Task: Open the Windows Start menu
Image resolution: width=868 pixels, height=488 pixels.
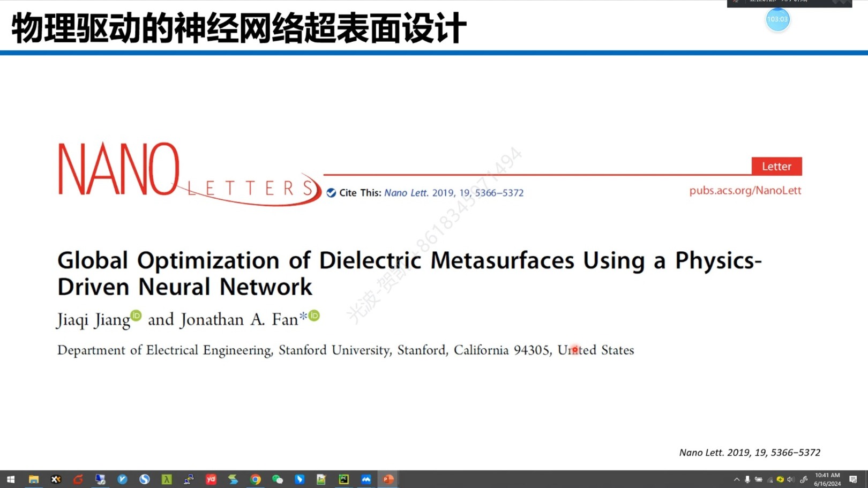Action: tap(11, 479)
